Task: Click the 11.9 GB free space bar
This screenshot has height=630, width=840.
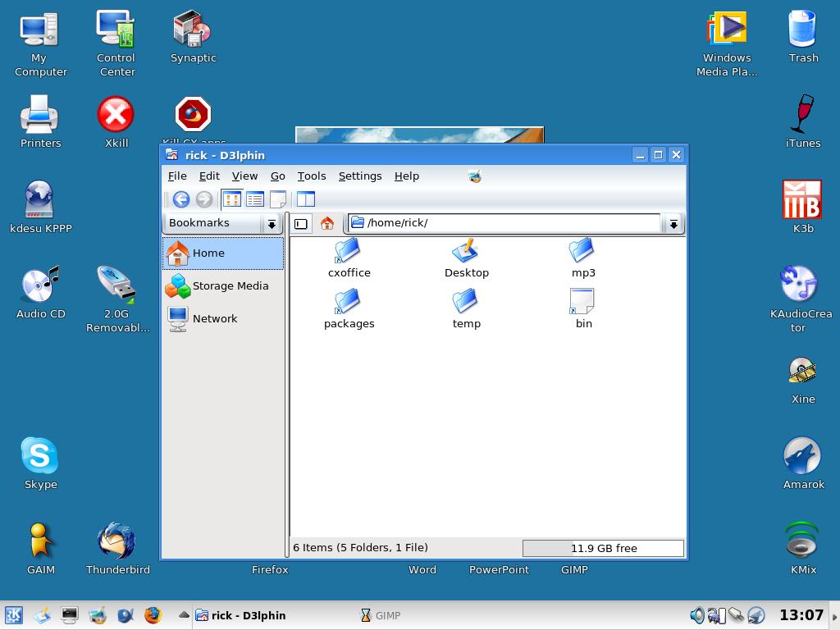Action: coord(603,549)
